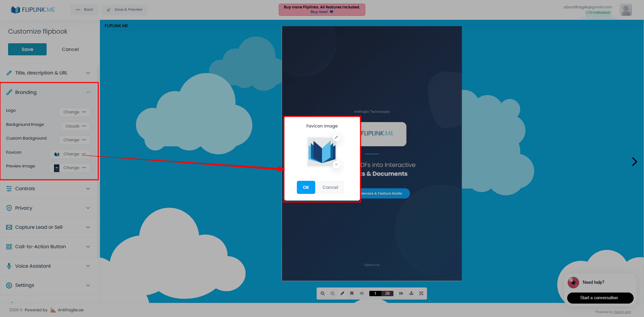Viewport: 644px width, 317px height.
Task: Go to next page with right chevron
Action: tap(634, 162)
